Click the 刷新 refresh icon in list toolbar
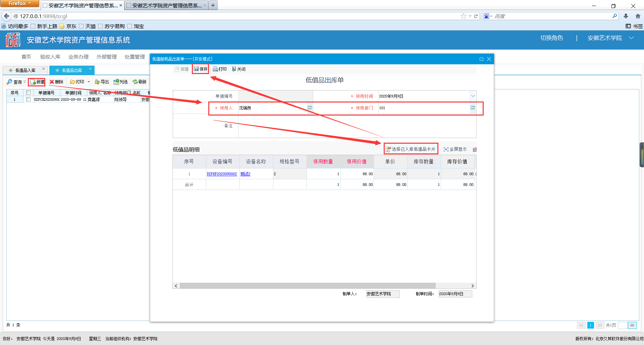Screen dimensions: 644x345 pyautogui.click(x=135, y=82)
